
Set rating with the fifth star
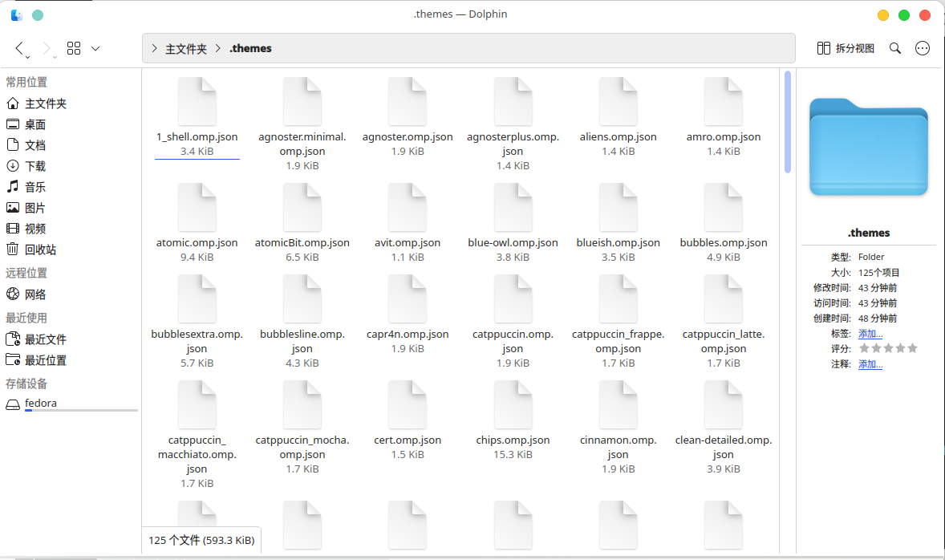tap(912, 348)
